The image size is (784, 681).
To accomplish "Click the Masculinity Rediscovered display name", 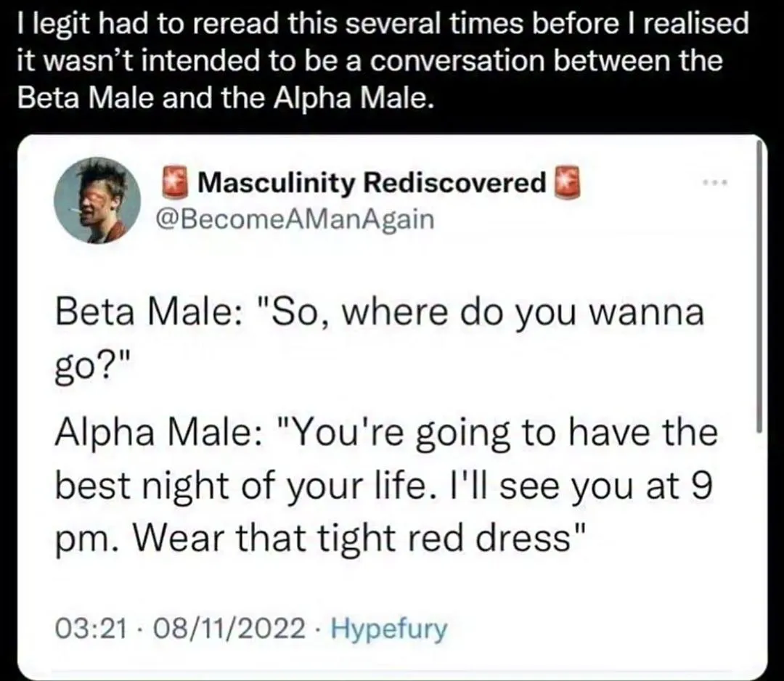I will 371,183.
